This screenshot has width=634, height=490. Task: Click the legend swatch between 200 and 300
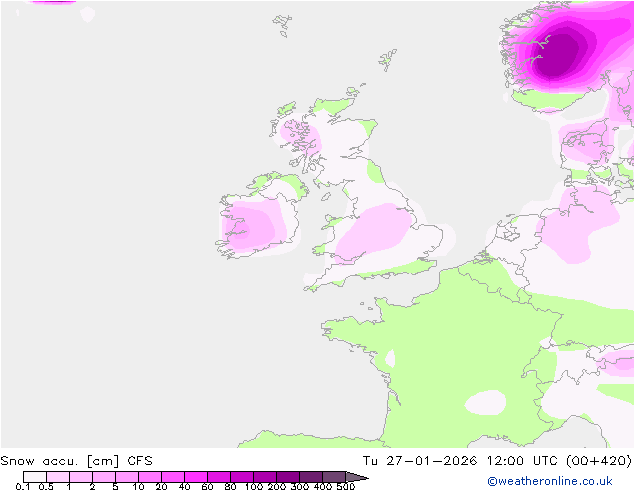[x=288, y=477]
